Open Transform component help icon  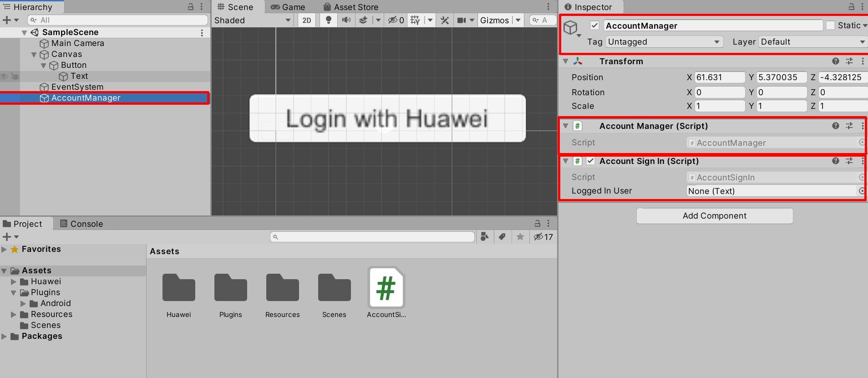(x=836, y=61)
